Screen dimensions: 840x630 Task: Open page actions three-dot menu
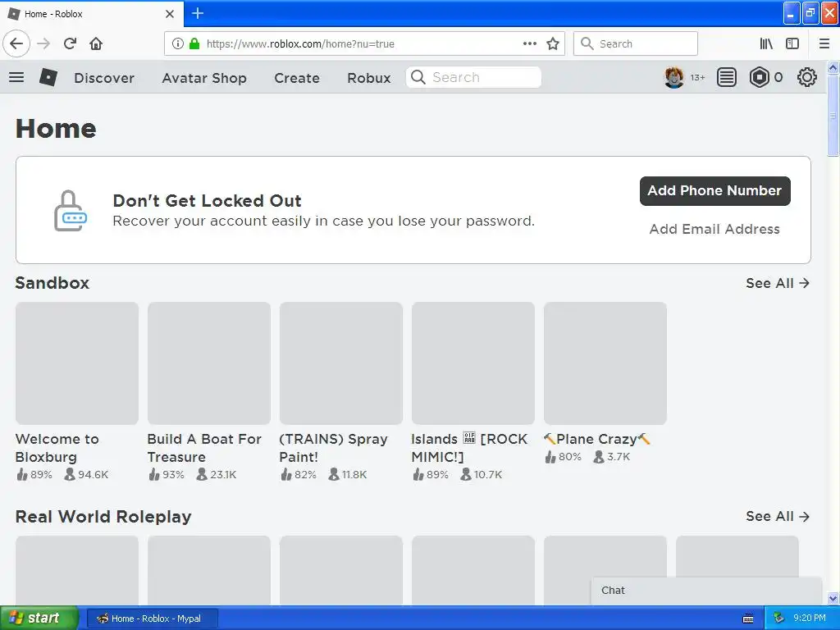529,44
